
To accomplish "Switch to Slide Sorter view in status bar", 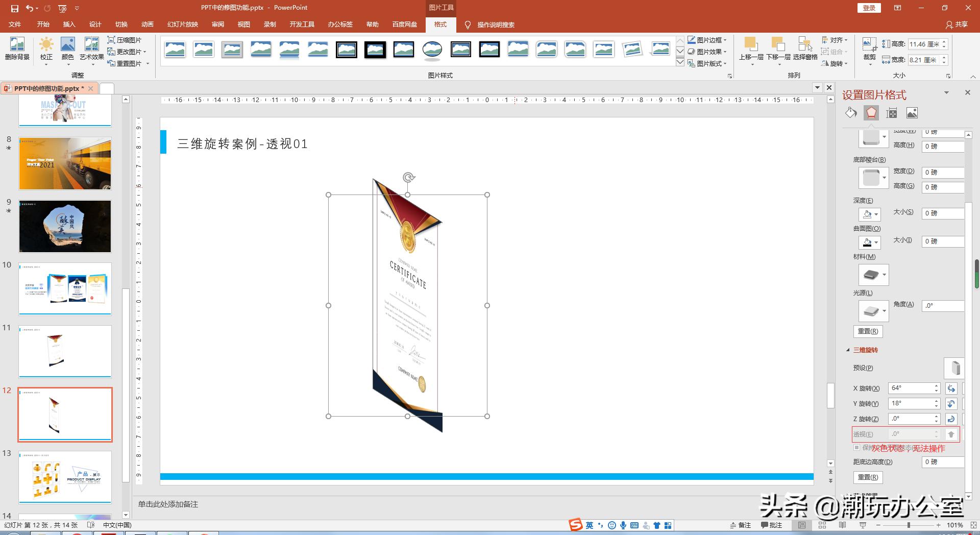I will tap(822, 525).
